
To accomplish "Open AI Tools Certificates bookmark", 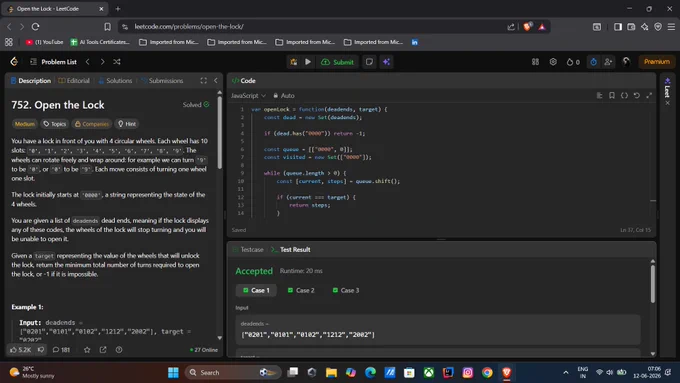I will pos(100,42).
